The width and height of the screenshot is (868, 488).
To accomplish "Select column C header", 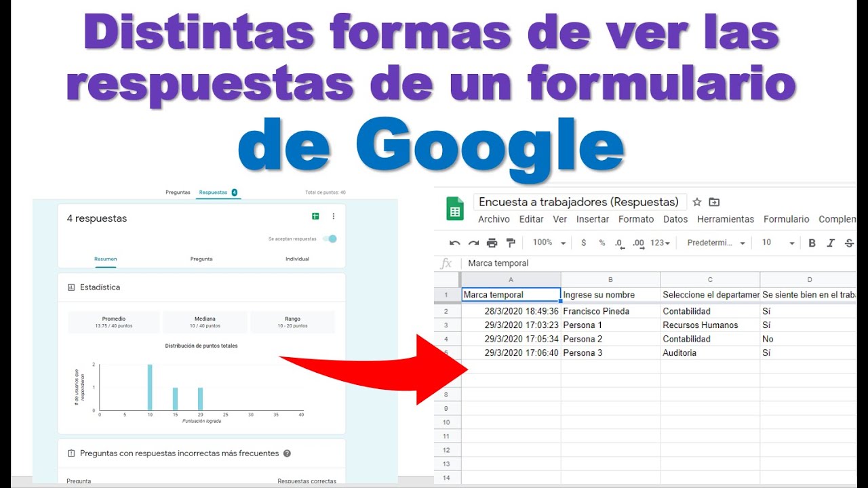I will click(x=710, y=279).
